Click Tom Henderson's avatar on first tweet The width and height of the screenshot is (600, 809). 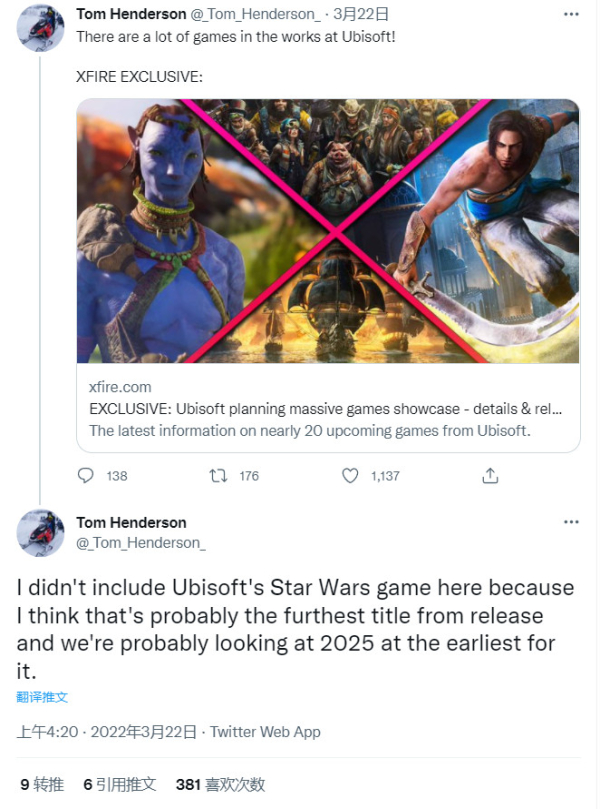pos(41,26)
